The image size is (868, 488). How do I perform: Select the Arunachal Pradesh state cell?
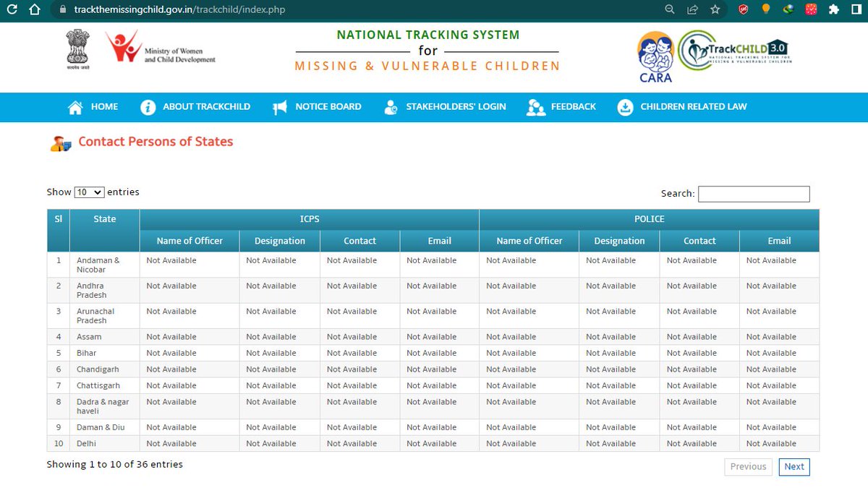coord(105,316)
